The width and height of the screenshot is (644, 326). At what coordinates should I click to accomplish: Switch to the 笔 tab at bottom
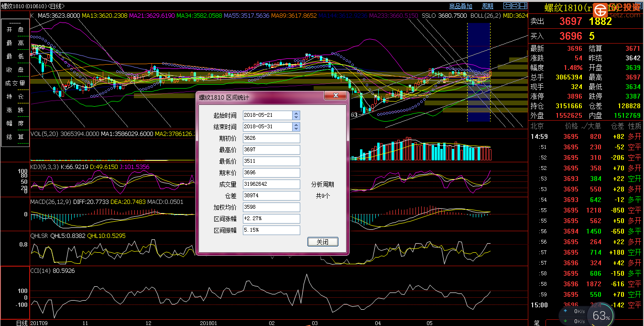point(537,323)
